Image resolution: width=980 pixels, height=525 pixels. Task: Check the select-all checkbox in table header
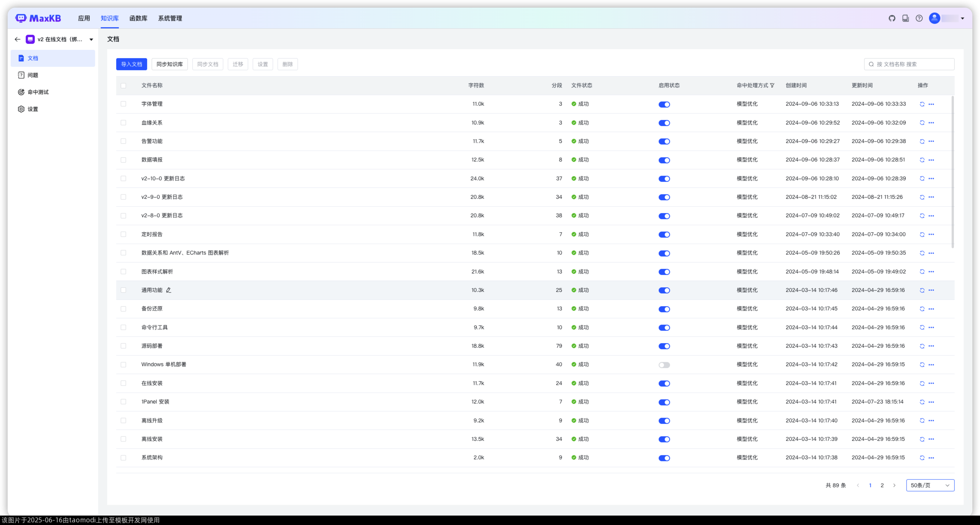coord(123,86)
